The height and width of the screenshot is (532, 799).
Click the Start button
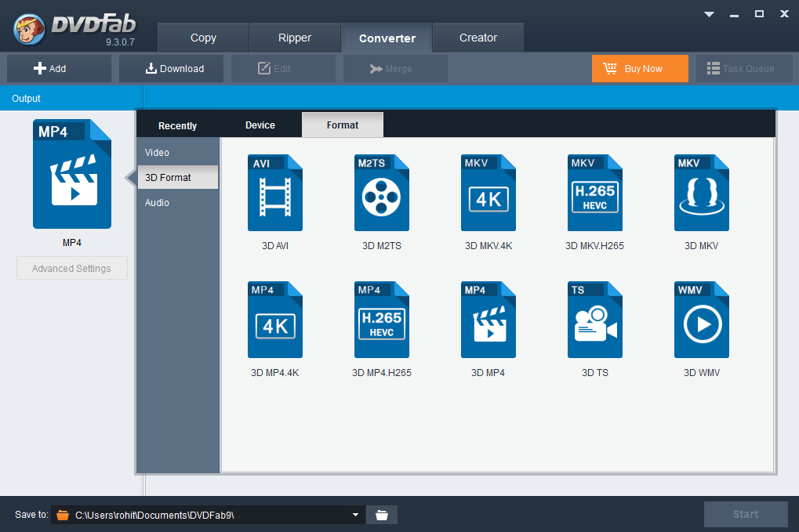746,514
